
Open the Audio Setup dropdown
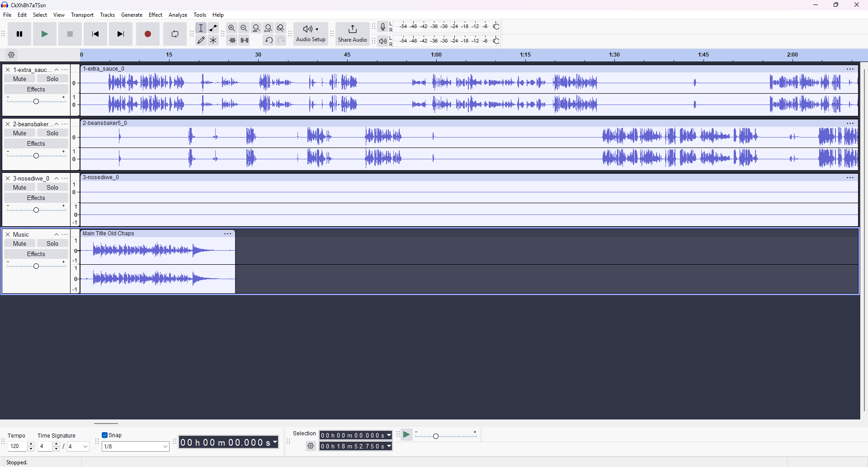[x=311, y=34]
